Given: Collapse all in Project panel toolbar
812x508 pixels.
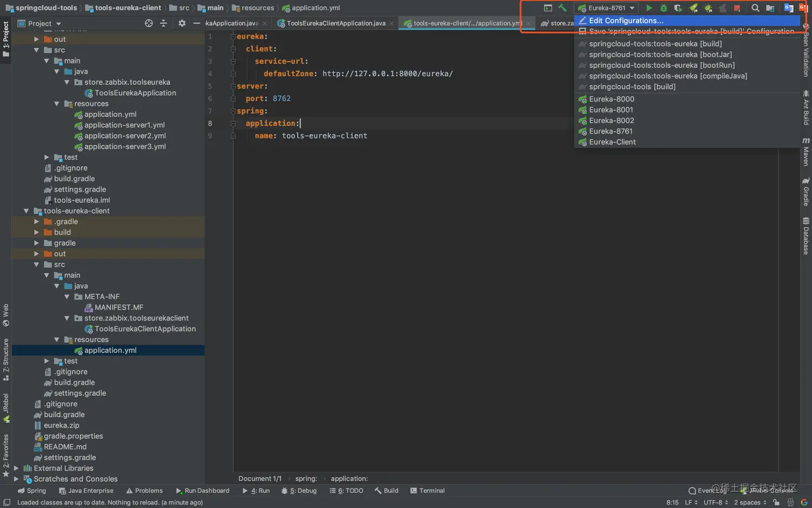Looking at the screenshot, I should (164, 23).
